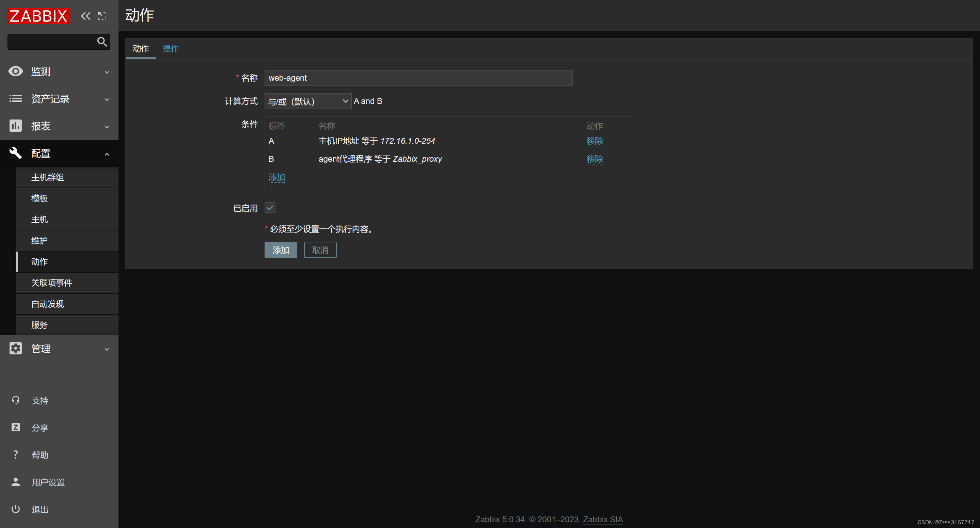Click the bar chart icon for 报表
Screen dimensions: 980x528
[x=16, y=126]
